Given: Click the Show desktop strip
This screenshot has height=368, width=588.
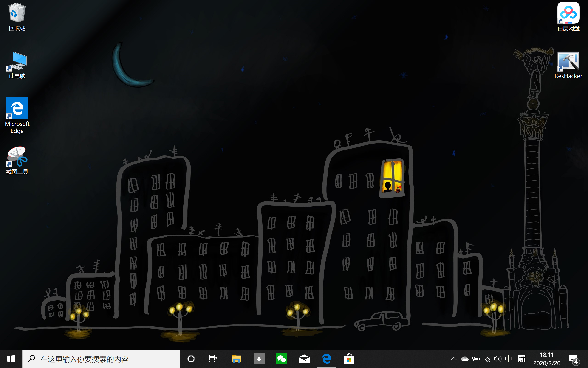Looking at the screenshot, I should coord(587,359).
